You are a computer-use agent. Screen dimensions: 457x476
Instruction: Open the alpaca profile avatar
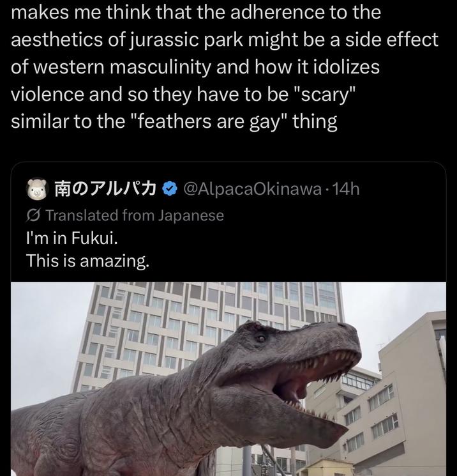[37, 188]
